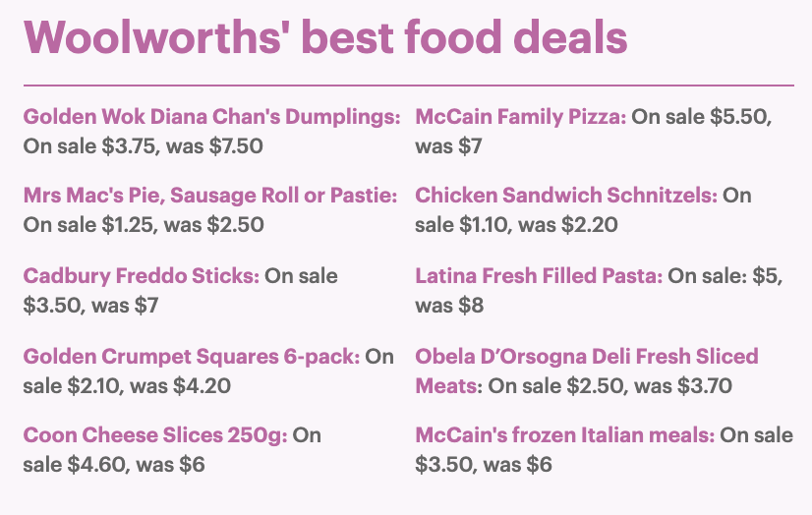Select the Cadbury Freddo Sticks deal title
The width and height of the screenshot is (812, 515).
142,276
